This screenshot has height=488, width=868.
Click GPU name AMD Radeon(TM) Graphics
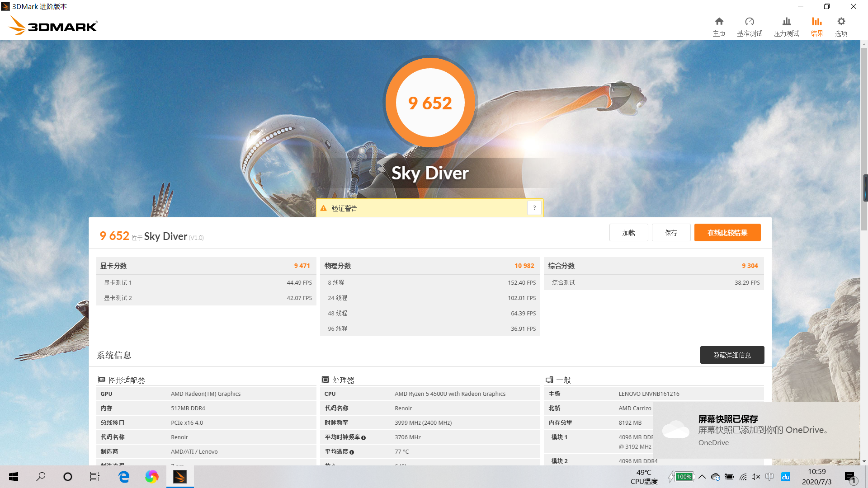click(x=206, y=394)
